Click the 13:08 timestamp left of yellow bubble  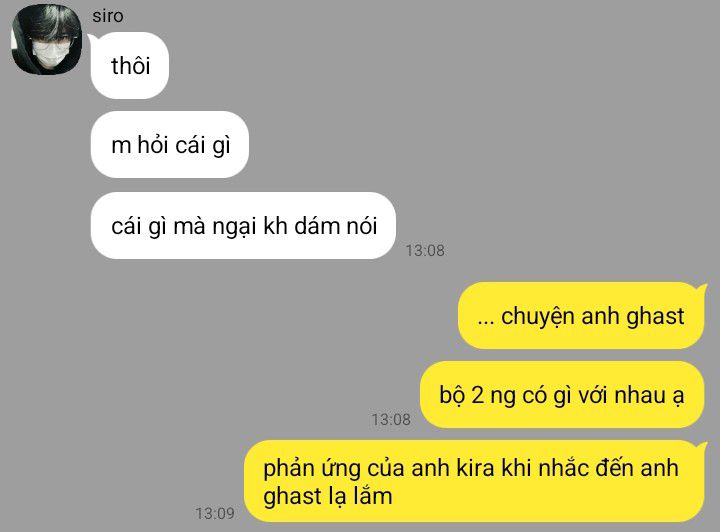coord(391,420)
